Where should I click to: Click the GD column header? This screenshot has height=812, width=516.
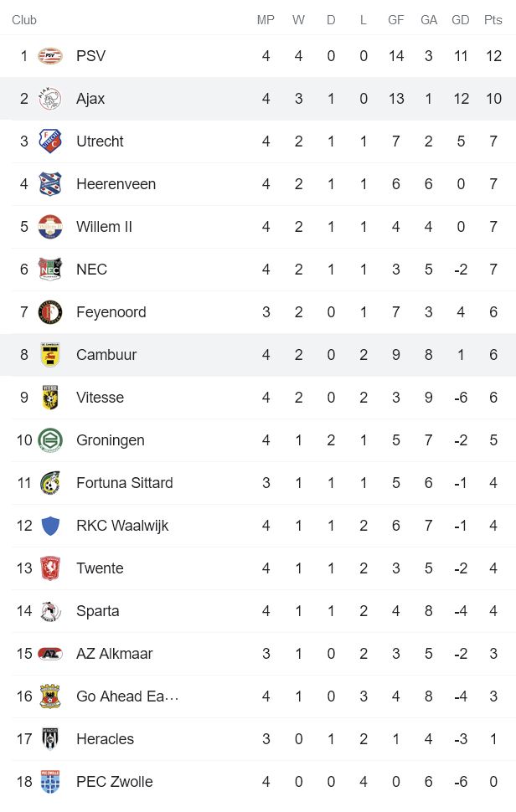(461, 20)
